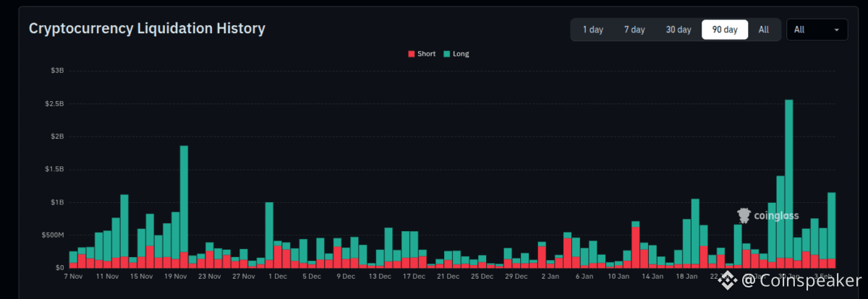Image resolution: width=868 pixels, height=299 pixels.
Task: Toggle the Long series legend label
Action: 461,54
